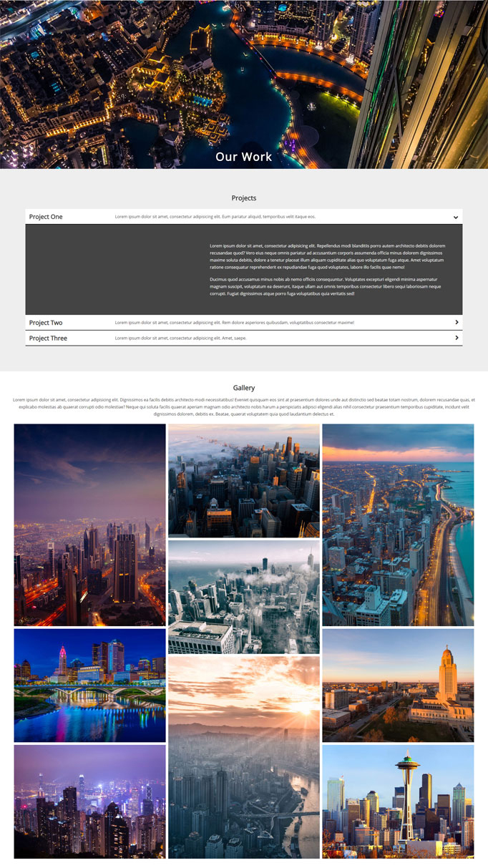Click the "Our Work" hero heading
The height and width of the screenshot is (868, 488).
244,157
